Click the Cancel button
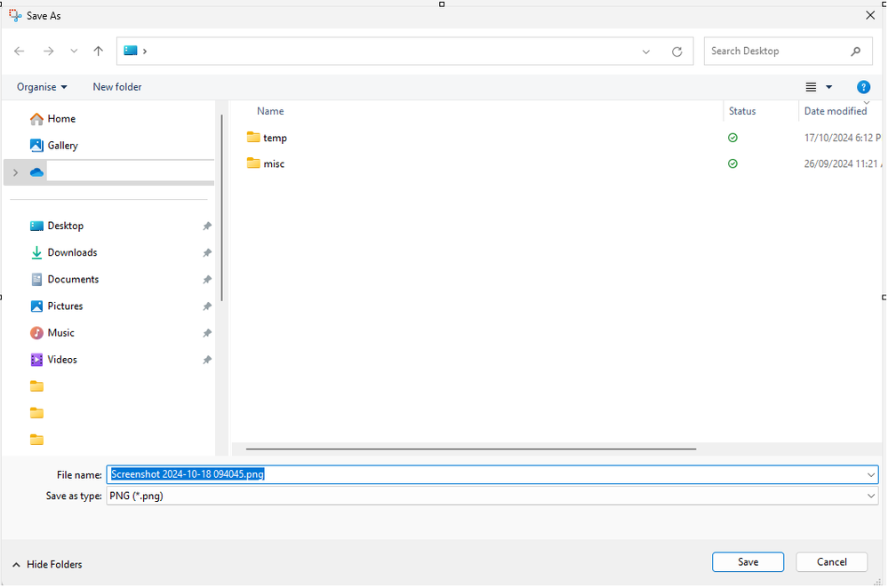888x588 pixels. 831,562
